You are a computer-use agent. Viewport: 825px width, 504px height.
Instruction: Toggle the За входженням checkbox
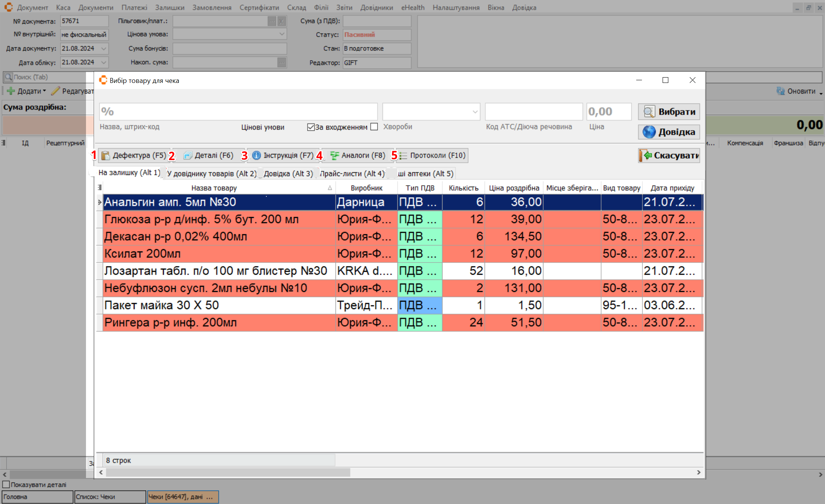[x=311, y=127]
